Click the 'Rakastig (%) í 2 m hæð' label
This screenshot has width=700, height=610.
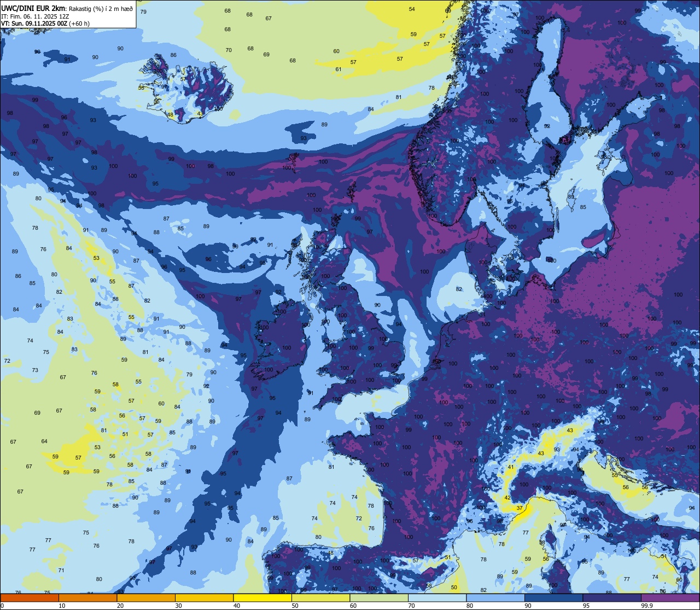[x=101, y=8]
